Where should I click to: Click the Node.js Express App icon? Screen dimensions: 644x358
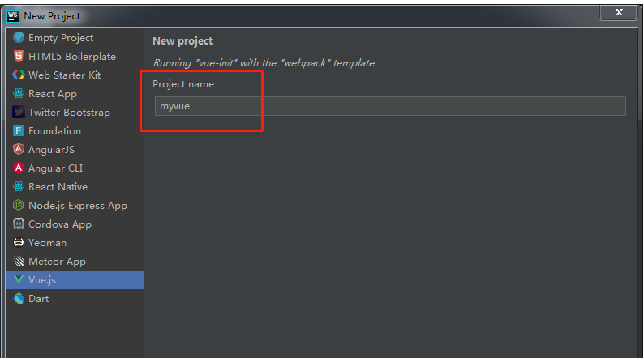(x=19, y=206)
